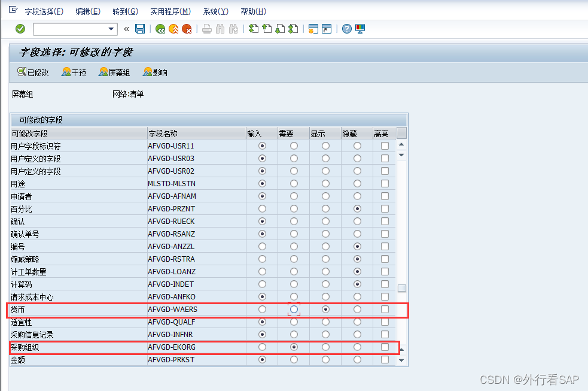Select 需要 radio for 货币 row
Screen dimensions: 588x391
click(x=294, y=309)
